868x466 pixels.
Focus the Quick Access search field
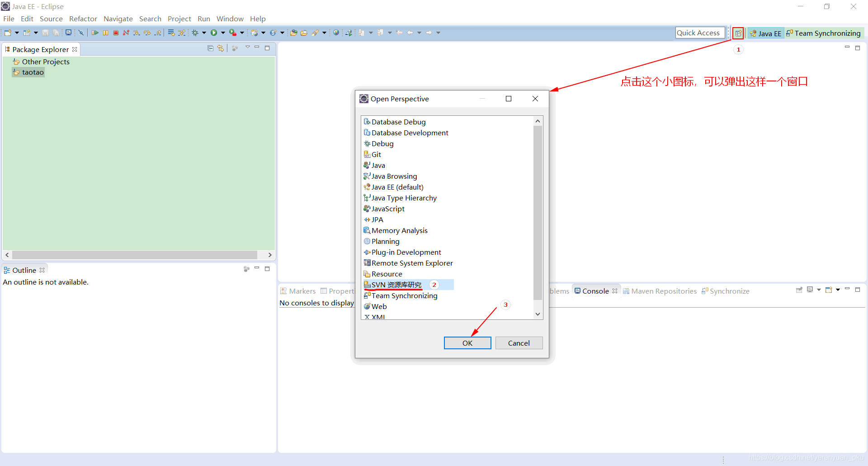click(x=700, y=33)
